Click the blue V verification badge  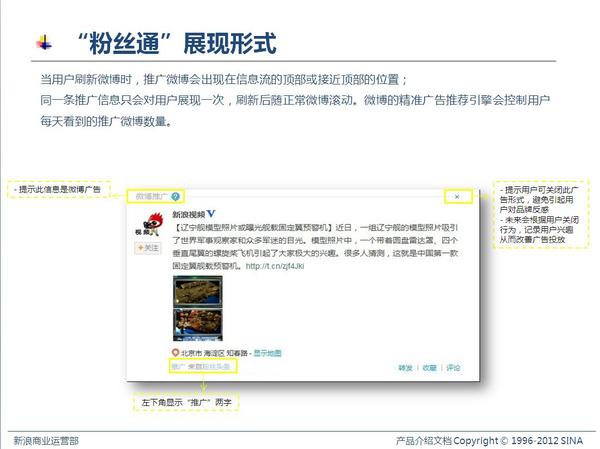click(211, 214)
